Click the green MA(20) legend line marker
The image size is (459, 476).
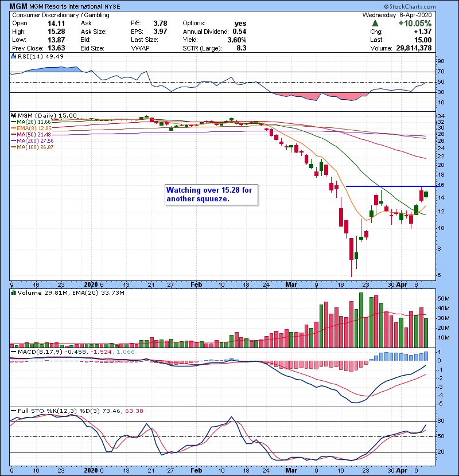[14, 122]
